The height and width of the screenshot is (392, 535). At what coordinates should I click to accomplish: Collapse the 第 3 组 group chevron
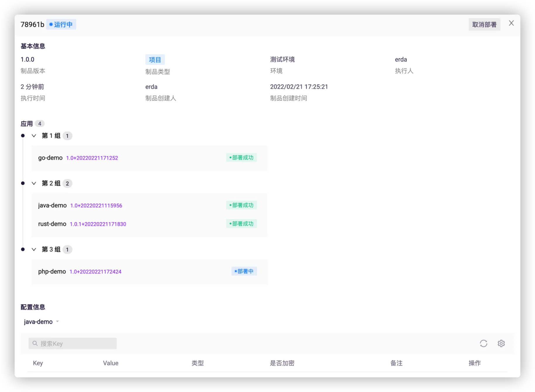pos(34,249)
